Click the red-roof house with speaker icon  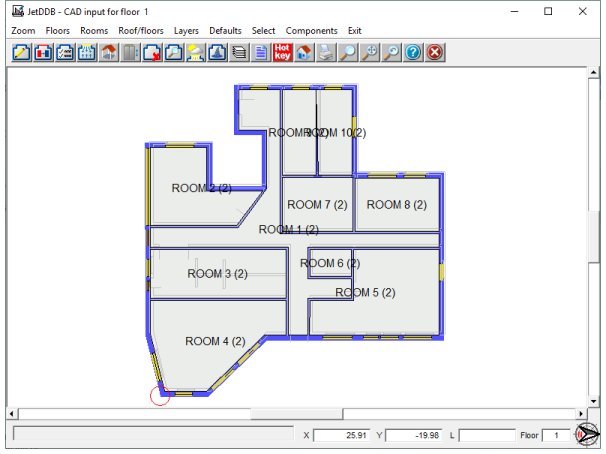(x=109, y=52)
